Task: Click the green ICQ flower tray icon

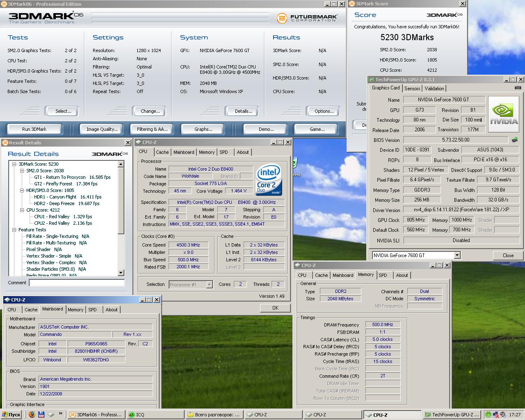Action: (x=488, y=415)
